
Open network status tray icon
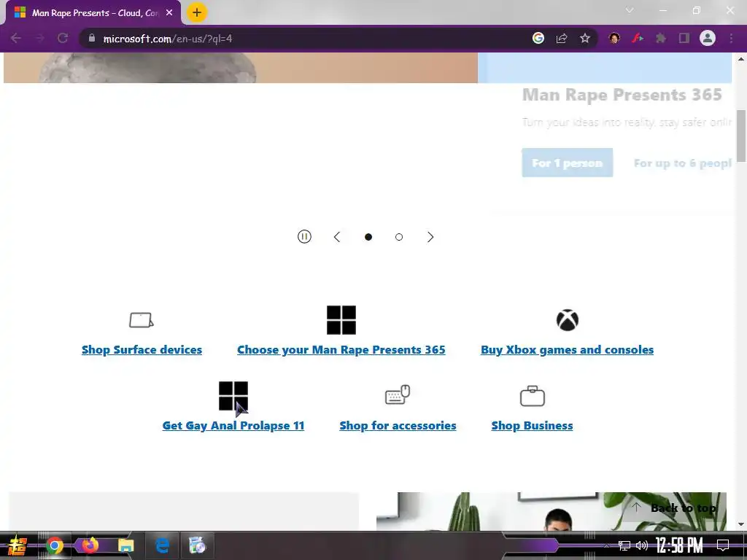(x=624, y=545)
